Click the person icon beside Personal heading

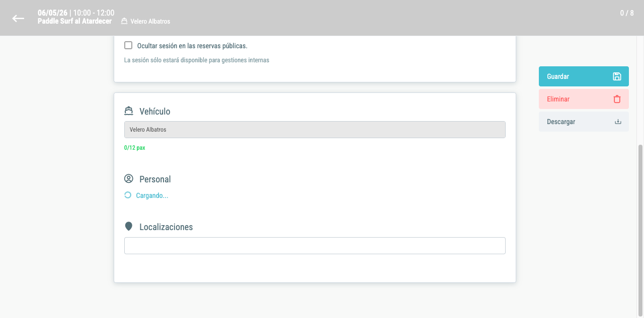pos(129,179)
